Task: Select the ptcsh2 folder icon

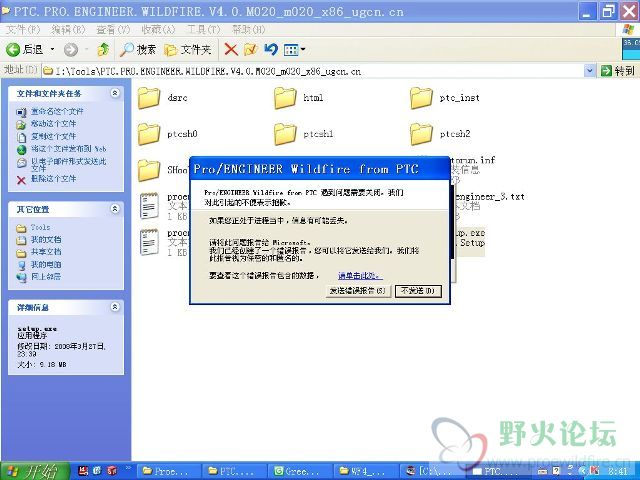Action: [421, 134]
